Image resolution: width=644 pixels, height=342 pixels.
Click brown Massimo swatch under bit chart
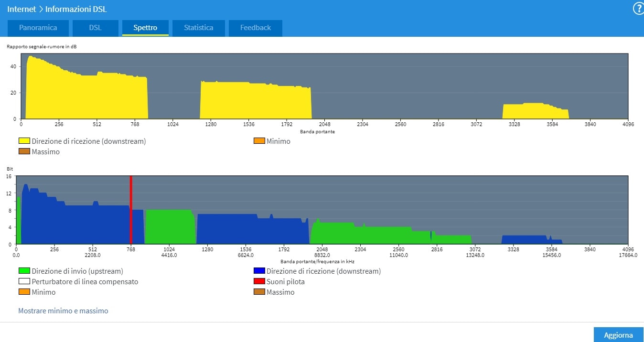259,292
